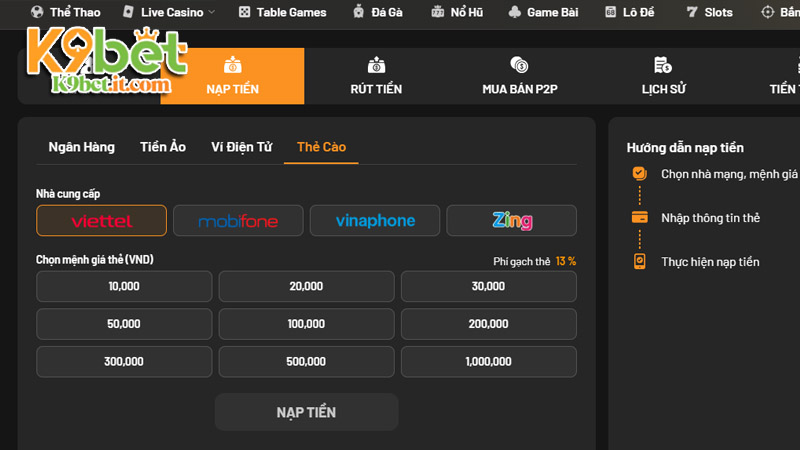
Task: Click the Rút Tiền withdrawal icon
Action: click(377, 65)
